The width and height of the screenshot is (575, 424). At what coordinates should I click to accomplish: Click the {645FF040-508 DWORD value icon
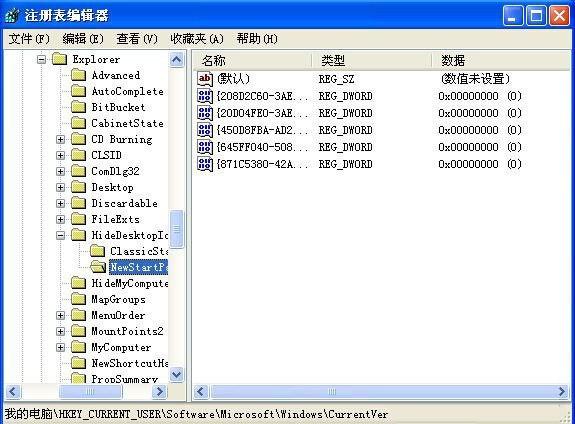[x=205, y=147]
